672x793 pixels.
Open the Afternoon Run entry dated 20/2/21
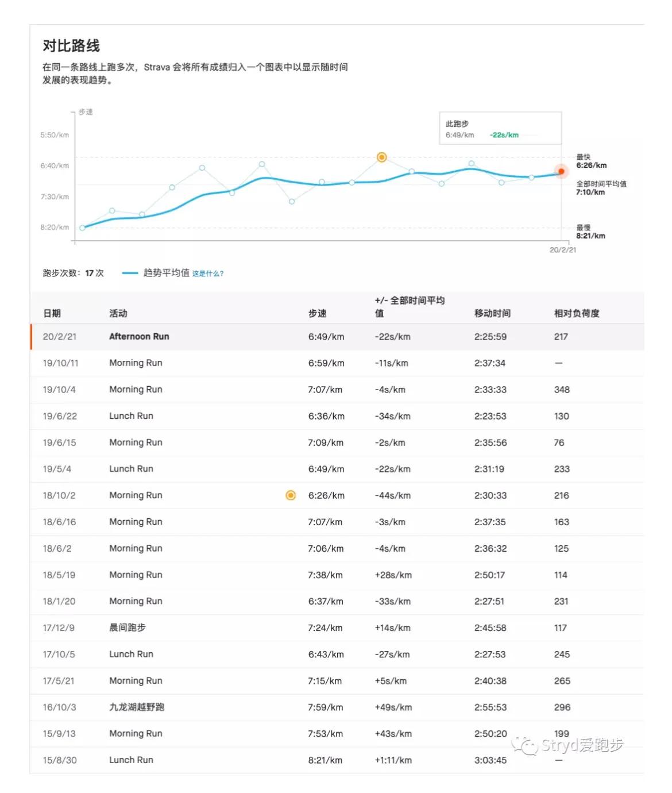[x=139, y=336]
